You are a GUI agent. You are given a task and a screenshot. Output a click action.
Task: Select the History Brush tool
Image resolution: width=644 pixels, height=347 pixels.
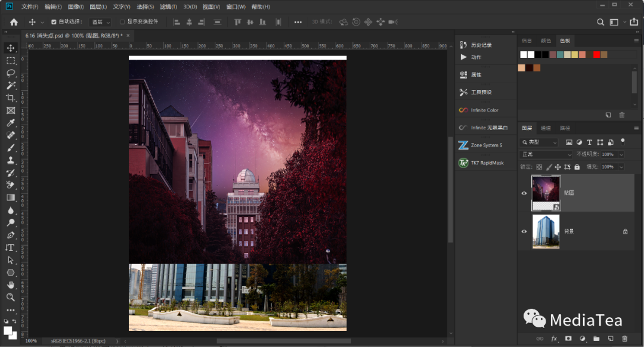tap(11, 173)
